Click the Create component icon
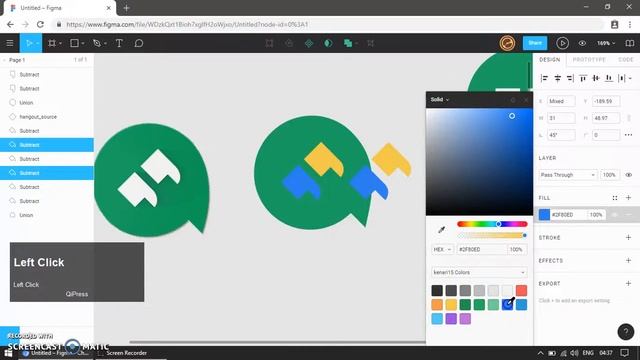640x360 pixels. 309,43
